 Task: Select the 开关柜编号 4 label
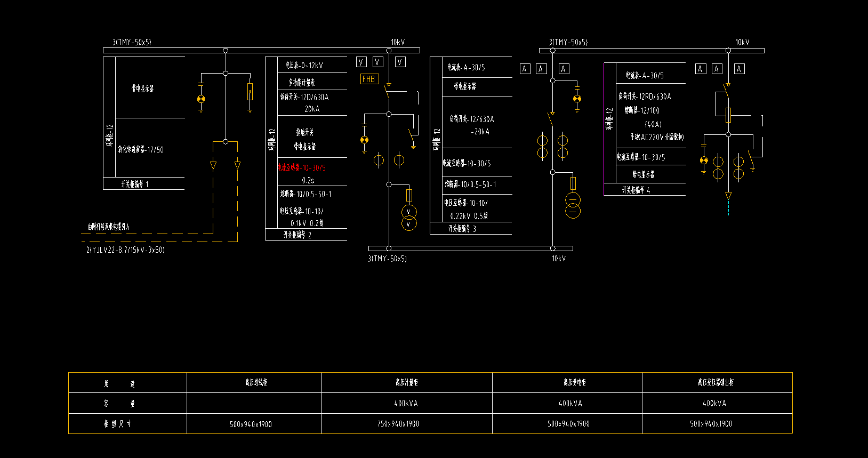[x=636, y=190]
